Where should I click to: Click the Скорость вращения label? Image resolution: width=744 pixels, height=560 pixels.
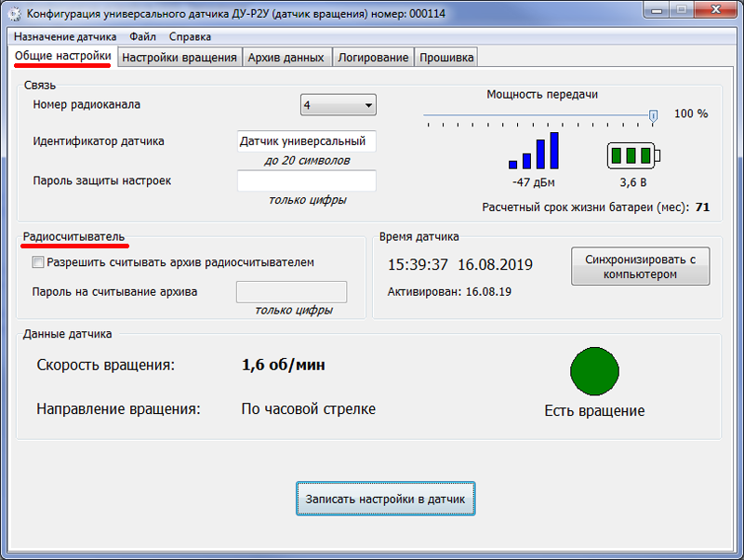106,365
